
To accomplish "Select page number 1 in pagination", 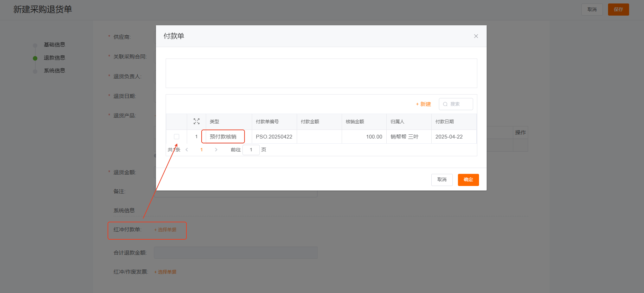I will point(201,150).
